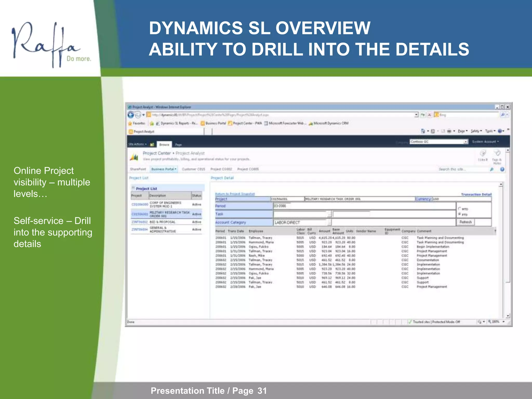The height and width of the screenshot is (399, 532).
Task: Click scroll-up arrow of Project Detail pane
Action: click(x=501, y=184)
